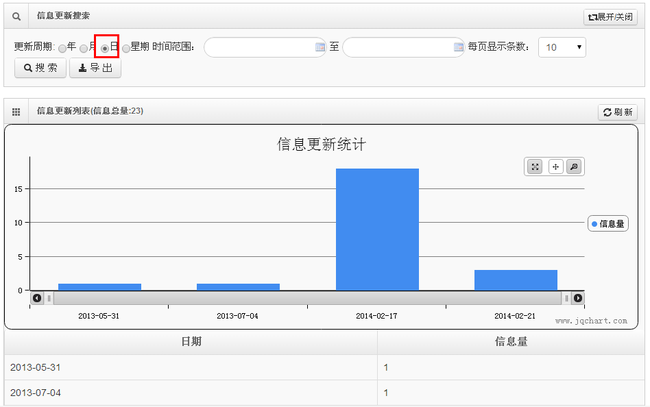The width and height of the screenshot is (650, 407).
Task: Click the 2013-07-04 bar in chart
Action: point(238,287)
